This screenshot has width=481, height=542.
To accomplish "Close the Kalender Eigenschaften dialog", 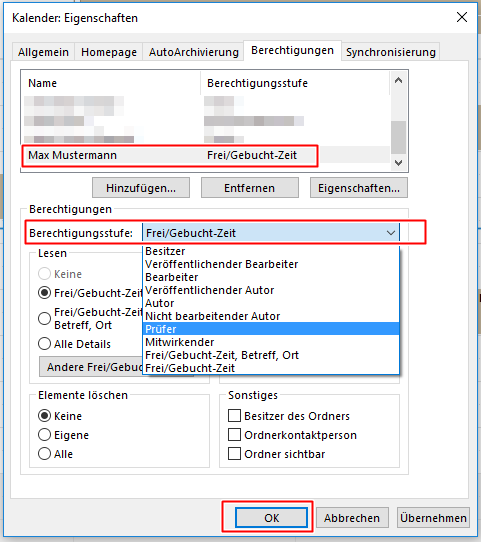I will [x=462, y=17].
